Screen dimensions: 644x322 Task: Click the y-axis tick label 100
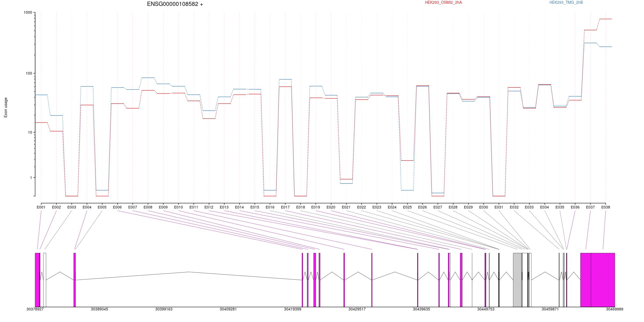(x=29, y=74)
